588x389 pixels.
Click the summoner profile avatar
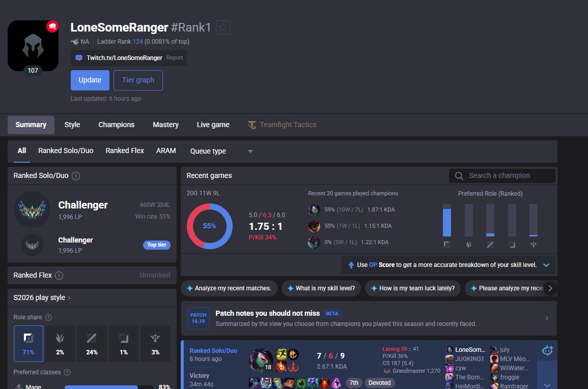pos(33,46)
